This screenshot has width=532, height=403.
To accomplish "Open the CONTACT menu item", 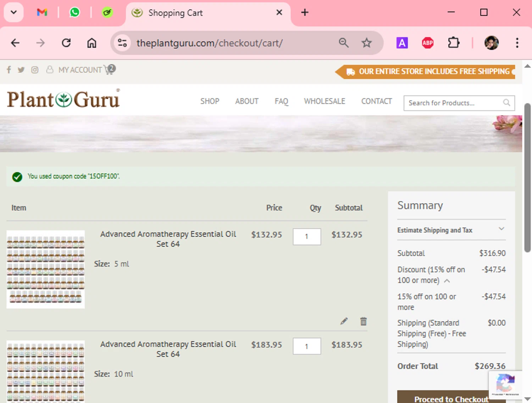I will tap(376, 101).
